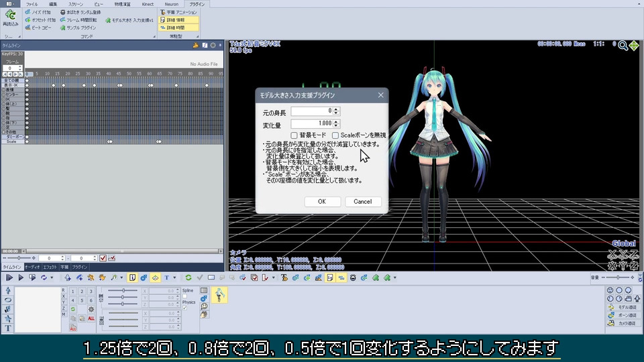Image resolution: width=644 pixels, height=362 pixels.
Task: Click OK in the plugin dialog
Action: click(x=322, y=201)
